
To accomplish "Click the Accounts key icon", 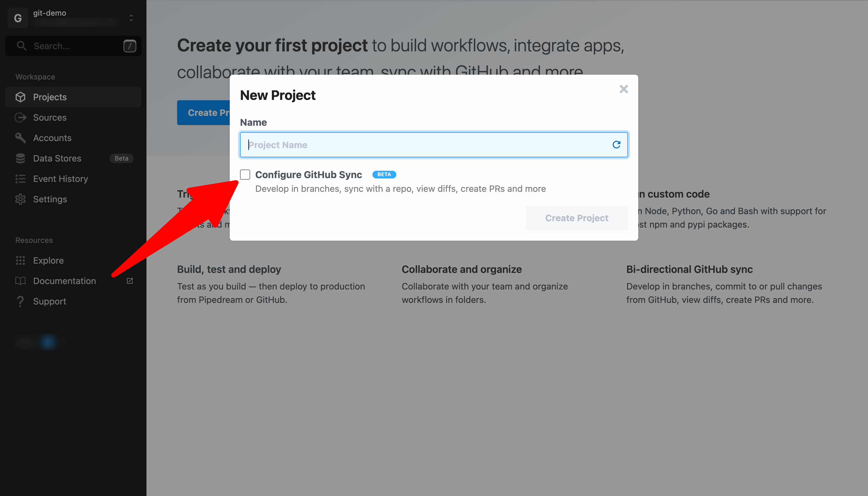I will click(20, 138).
